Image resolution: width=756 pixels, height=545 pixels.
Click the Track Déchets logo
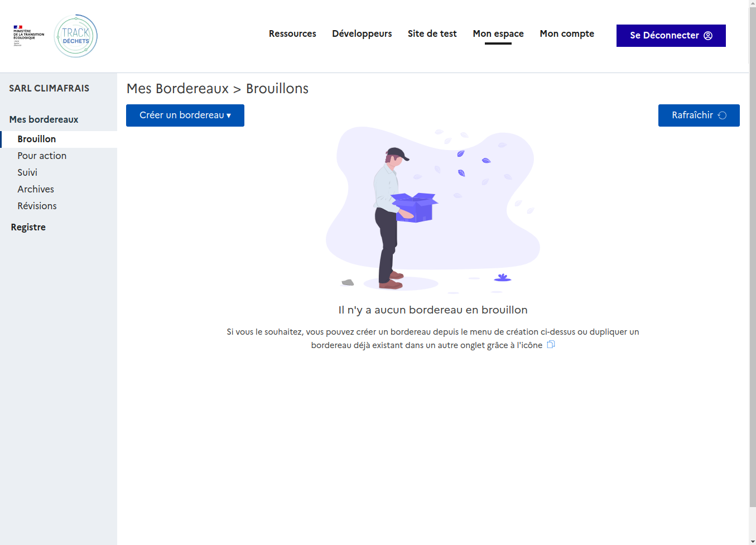[76, 36]
